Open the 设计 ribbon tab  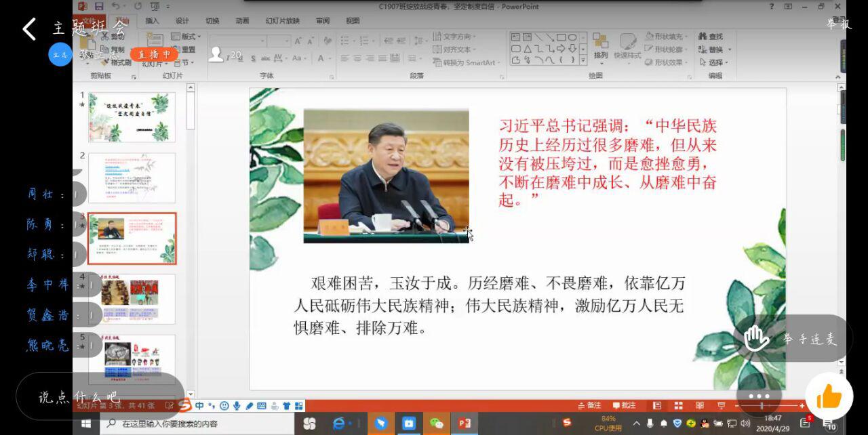point(182,21)
